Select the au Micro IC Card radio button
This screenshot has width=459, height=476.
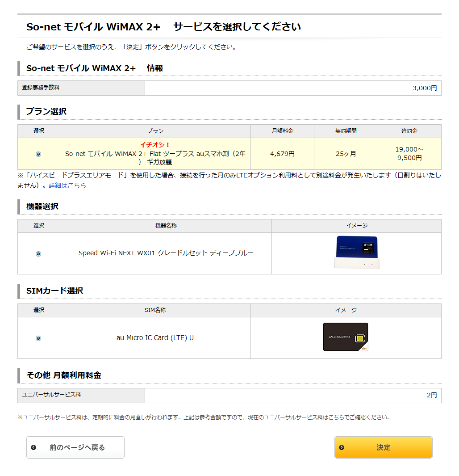[x=38, y=338]
